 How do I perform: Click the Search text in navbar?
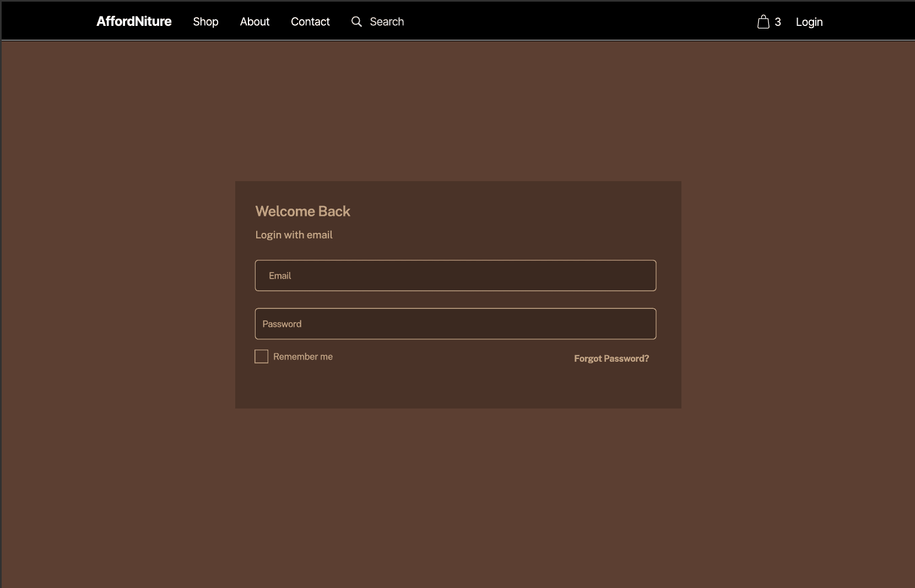point(387,21)
